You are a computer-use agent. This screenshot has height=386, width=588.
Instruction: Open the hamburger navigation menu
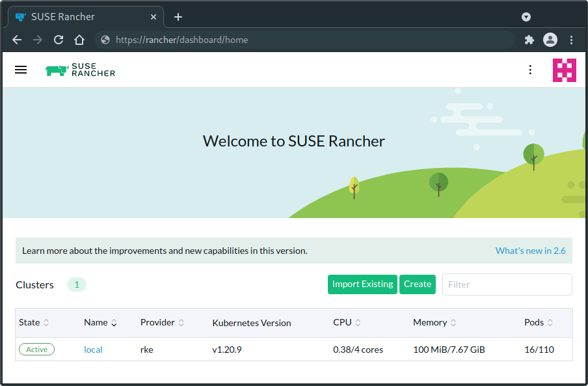coord(21,70)
